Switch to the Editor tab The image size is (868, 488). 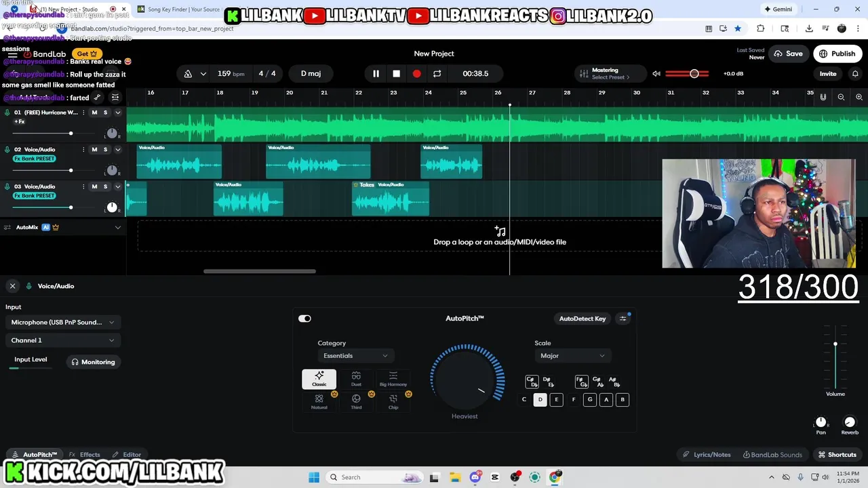(x=127, y=455)
